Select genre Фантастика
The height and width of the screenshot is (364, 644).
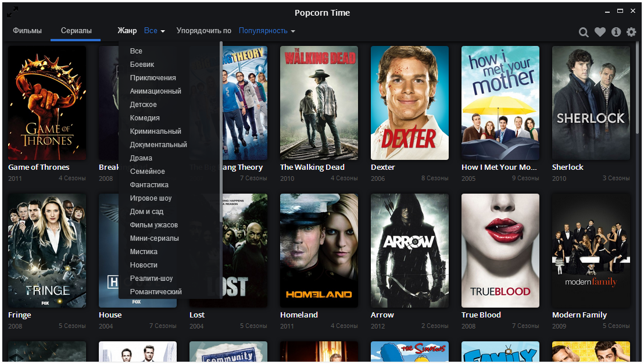click(149, 185)
